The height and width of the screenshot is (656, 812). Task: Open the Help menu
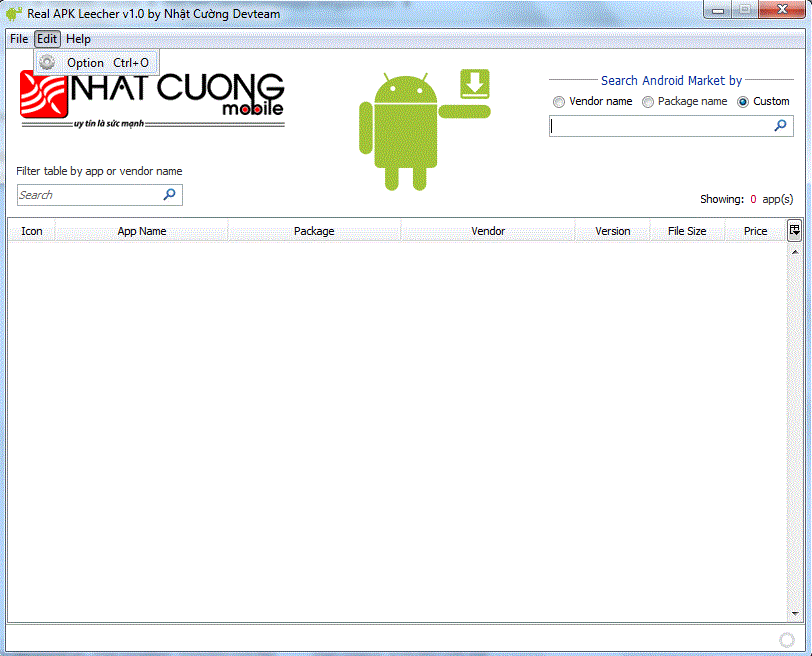coord(78,39)
